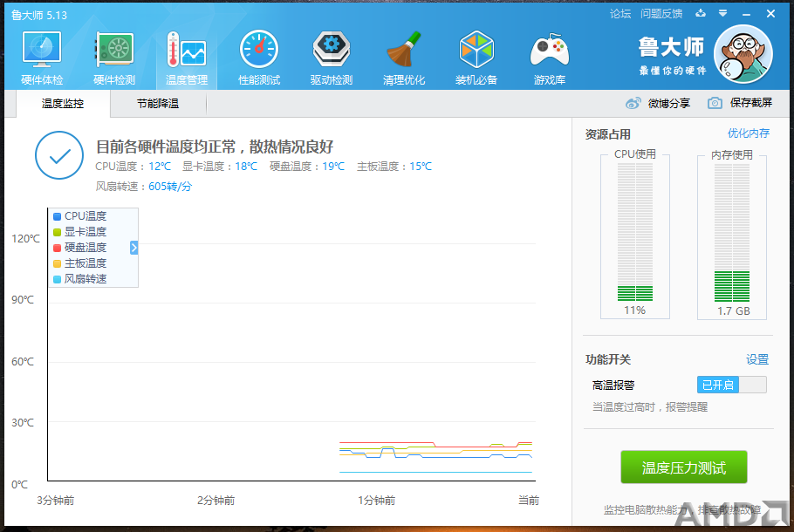Click the 鲁大师 cartoon avatar logo
Screen dimensions: 794x532
(743, 54)
